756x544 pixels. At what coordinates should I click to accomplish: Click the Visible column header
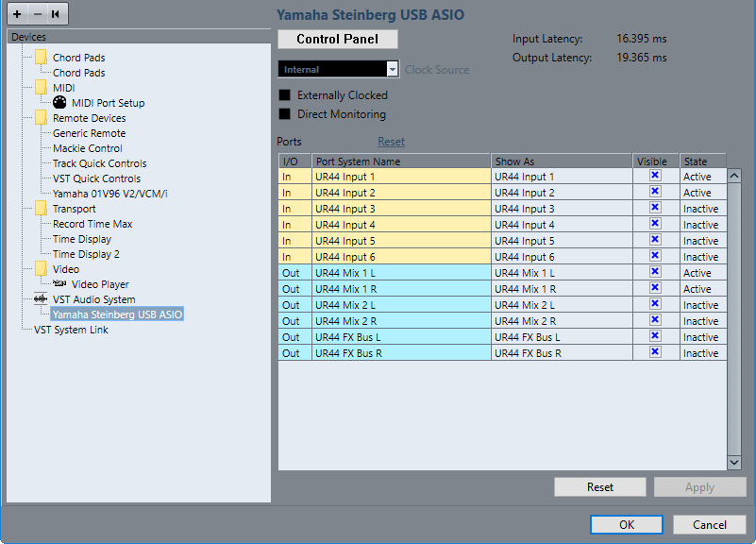point(656,161)
